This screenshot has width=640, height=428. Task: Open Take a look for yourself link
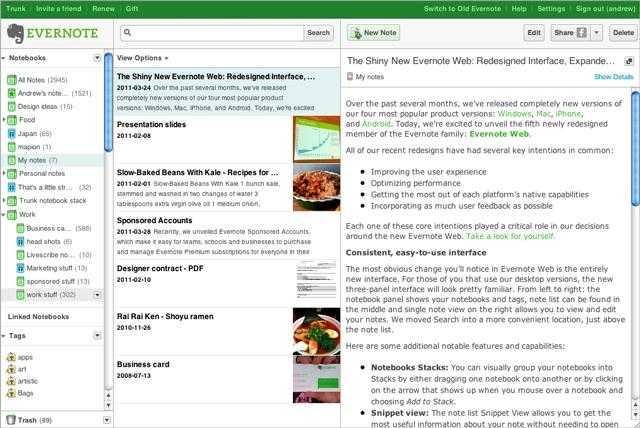[510, 236]
